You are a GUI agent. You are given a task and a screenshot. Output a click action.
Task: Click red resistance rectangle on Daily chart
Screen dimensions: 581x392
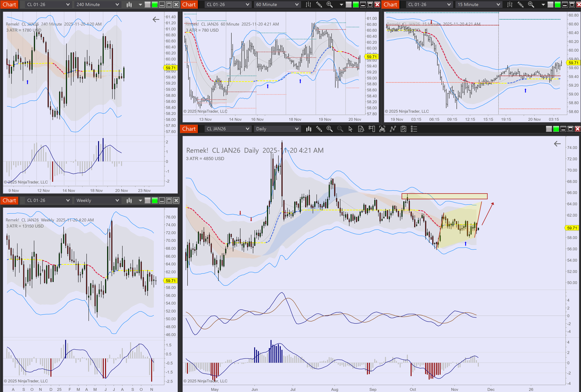click(444, 196)
